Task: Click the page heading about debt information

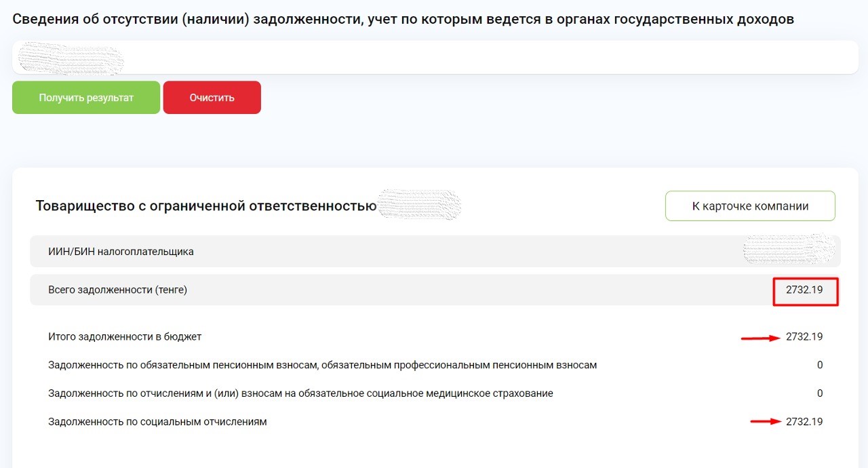Action: point(403,19)
